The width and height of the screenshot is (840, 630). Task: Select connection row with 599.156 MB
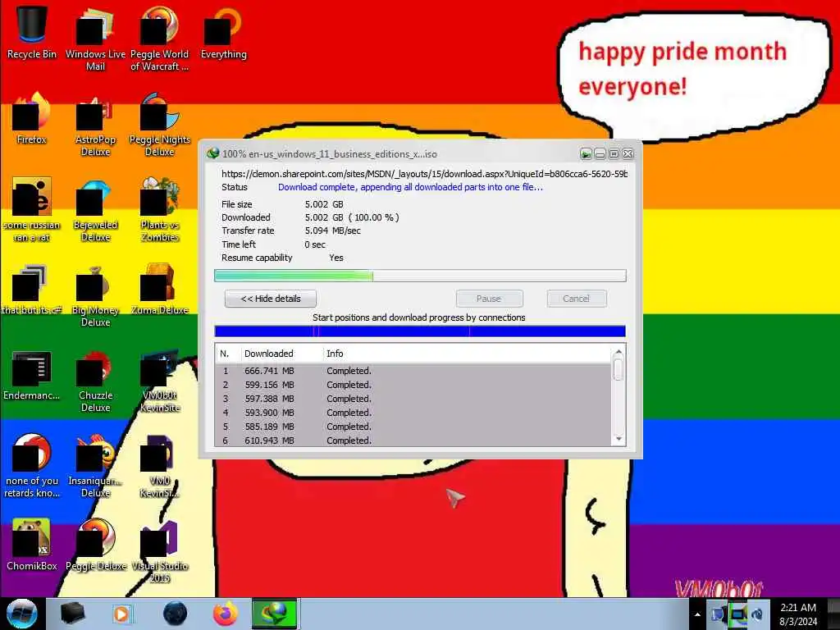click(413, 385)
